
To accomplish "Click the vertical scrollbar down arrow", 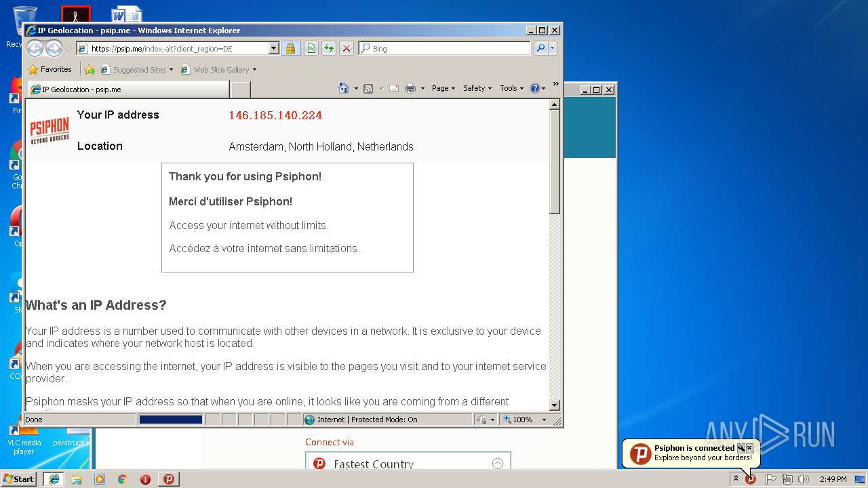I will click(x=555, y=405).
